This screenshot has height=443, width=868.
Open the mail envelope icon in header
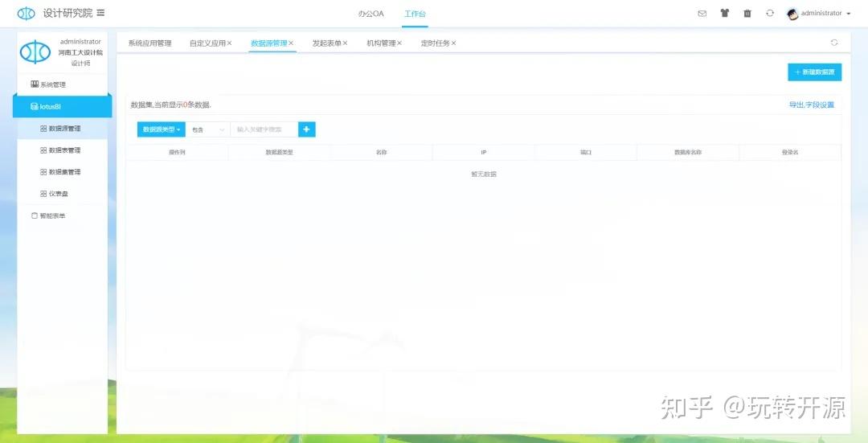[x=702, y=14]
